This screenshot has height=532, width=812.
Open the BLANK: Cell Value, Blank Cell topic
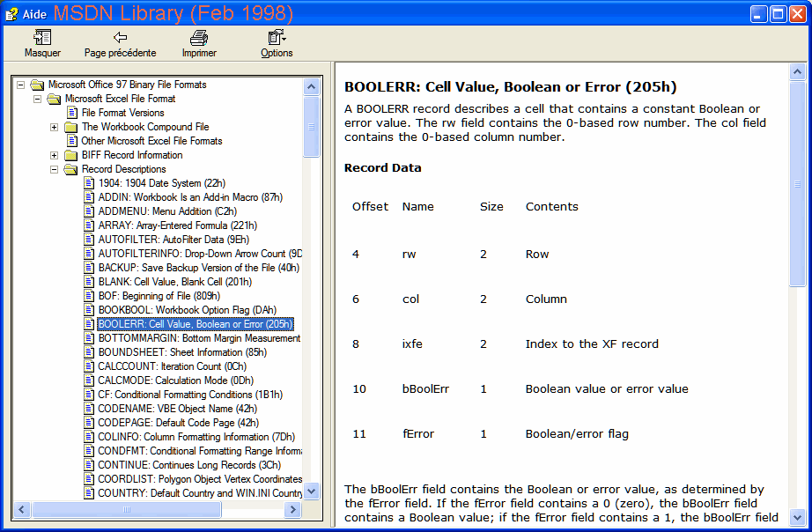pos(174,282)
